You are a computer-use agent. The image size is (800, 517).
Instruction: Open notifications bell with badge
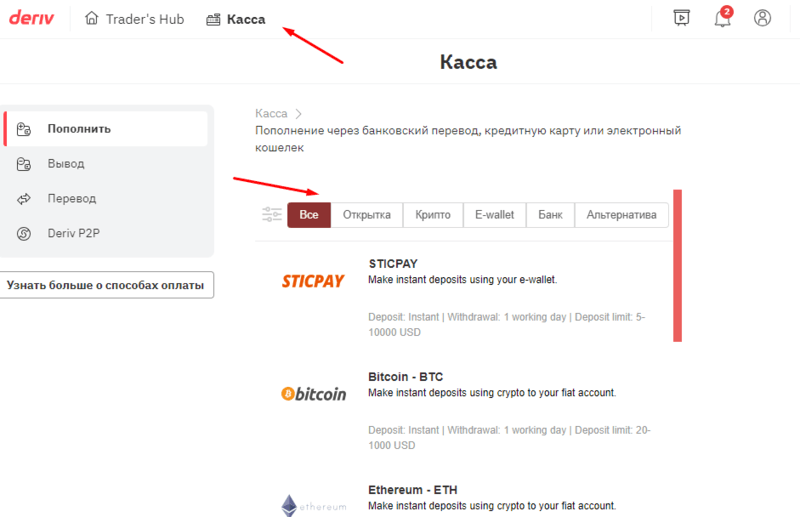tap(723, 17)
